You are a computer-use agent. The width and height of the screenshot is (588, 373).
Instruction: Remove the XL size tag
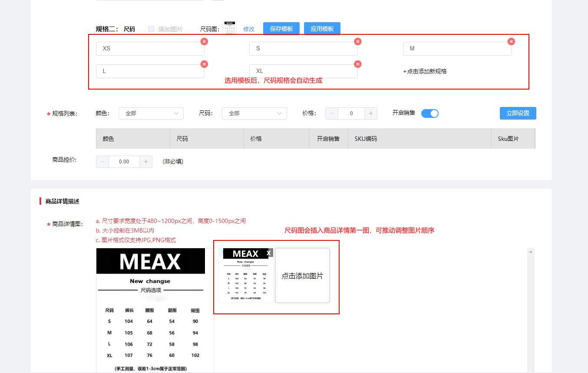358,64
